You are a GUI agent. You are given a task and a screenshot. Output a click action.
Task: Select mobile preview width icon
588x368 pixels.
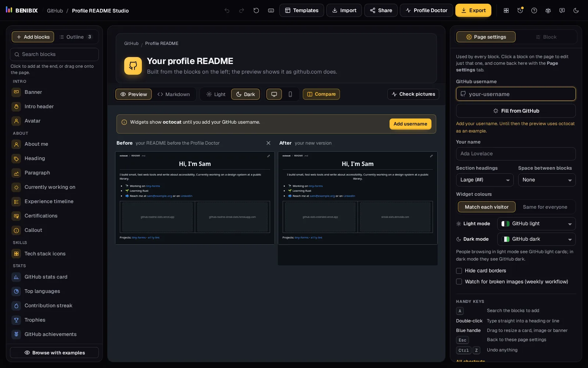pyautogui.click(x=290, y=94)
